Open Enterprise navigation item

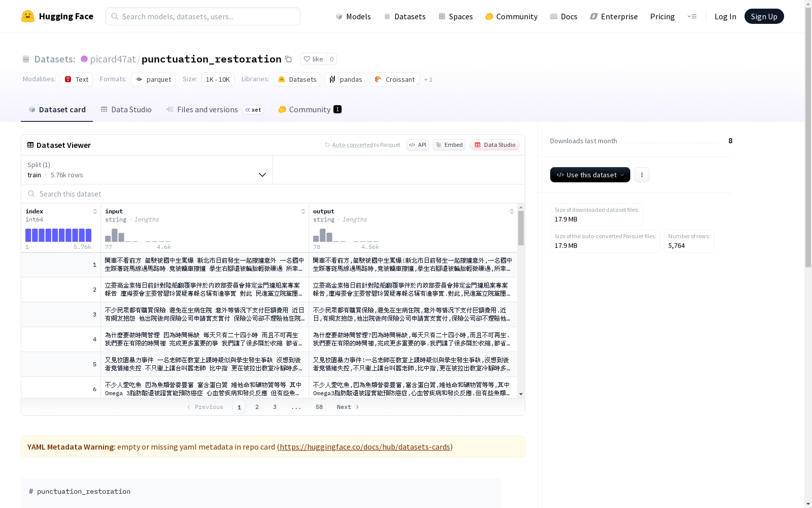[x=614, y=16]
